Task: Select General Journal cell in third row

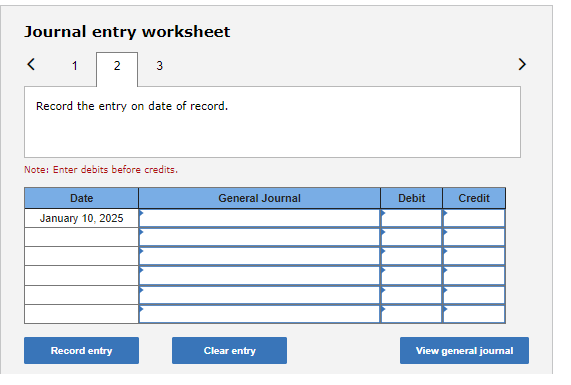Action: tap(259, 256)
